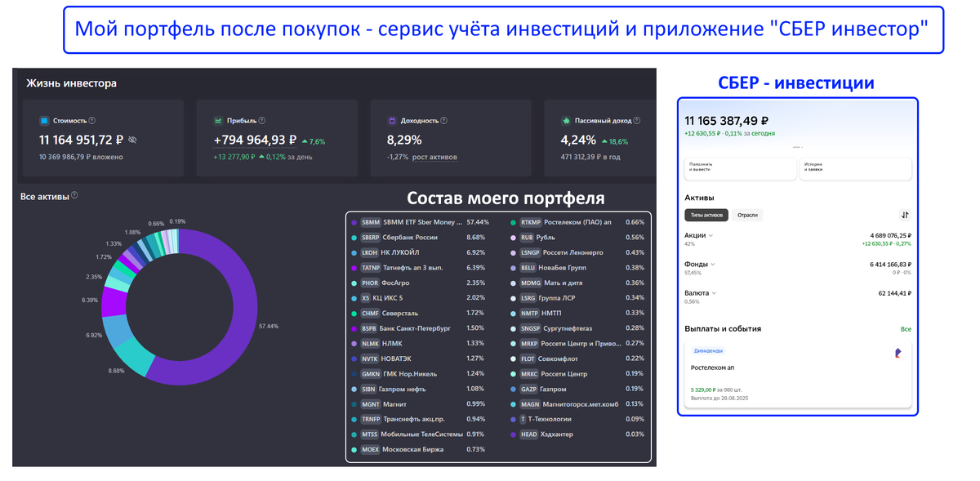Click the Мобильные ТелеСистемы row
Screen dimensions: 980x481
coord(419,434)
